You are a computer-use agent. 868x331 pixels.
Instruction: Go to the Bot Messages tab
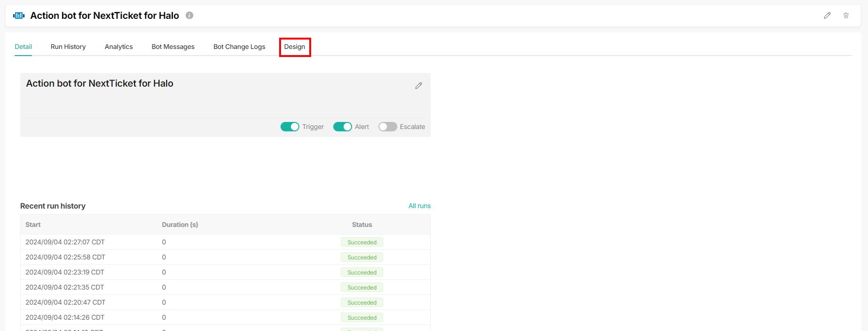[173, 47]
